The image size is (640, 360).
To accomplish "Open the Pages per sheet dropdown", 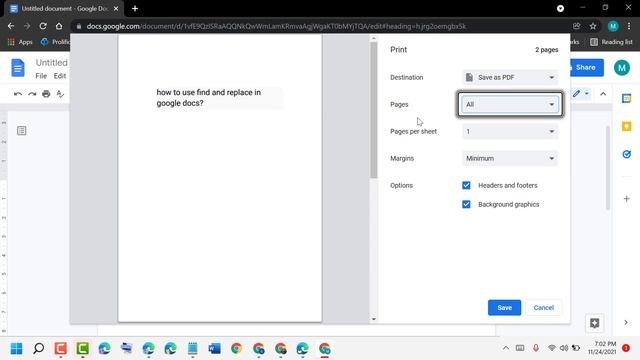I will (x=510, y=131).
